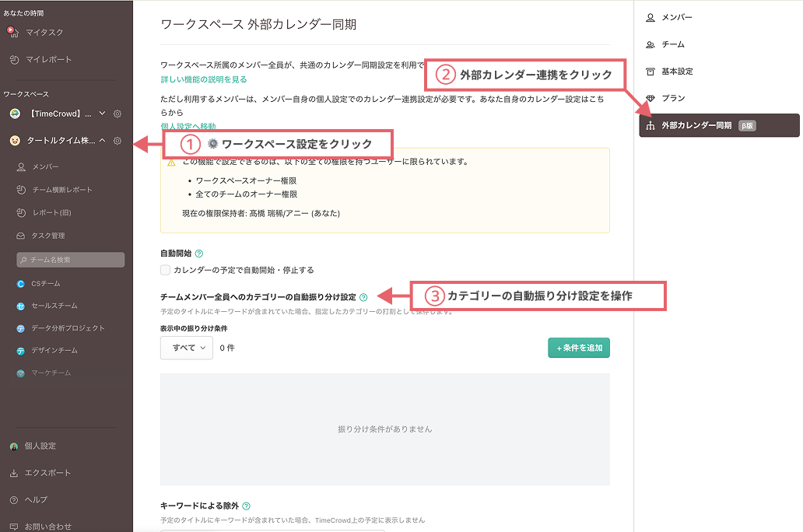The image size is (803, 532).
Task: Select メンバー in the right settings menu
Action: click(676, 17)
